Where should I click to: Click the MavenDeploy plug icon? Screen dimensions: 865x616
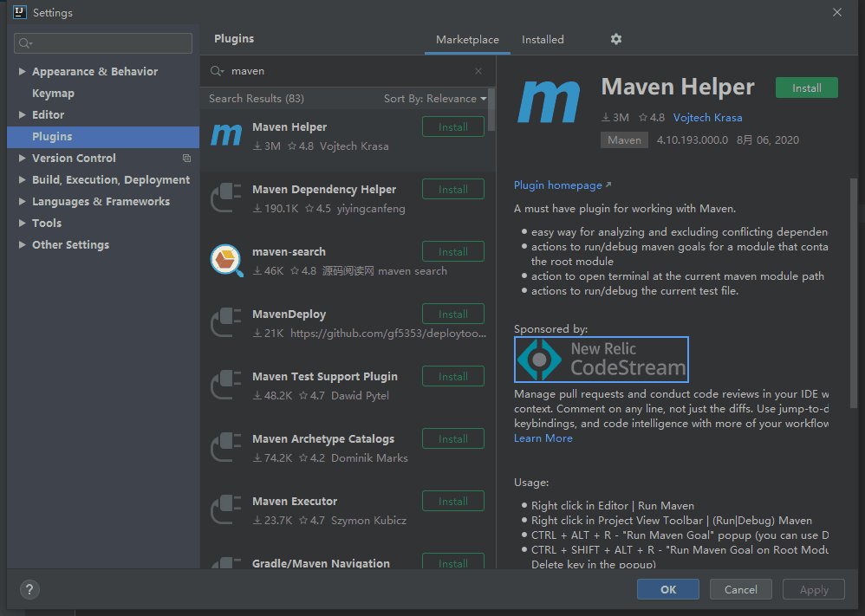226,322
